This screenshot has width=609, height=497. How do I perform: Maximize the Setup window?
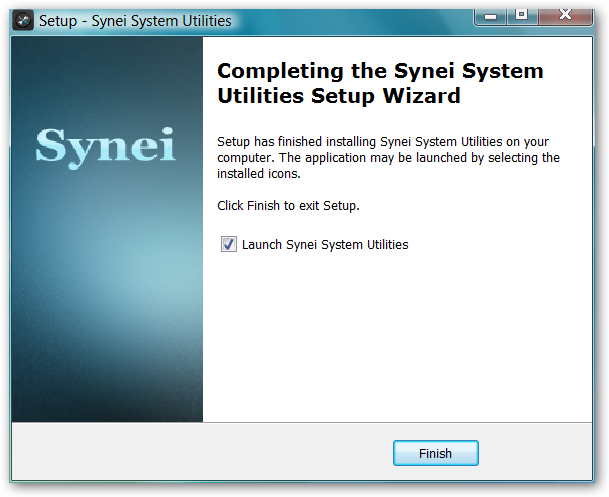click(522, 16)
